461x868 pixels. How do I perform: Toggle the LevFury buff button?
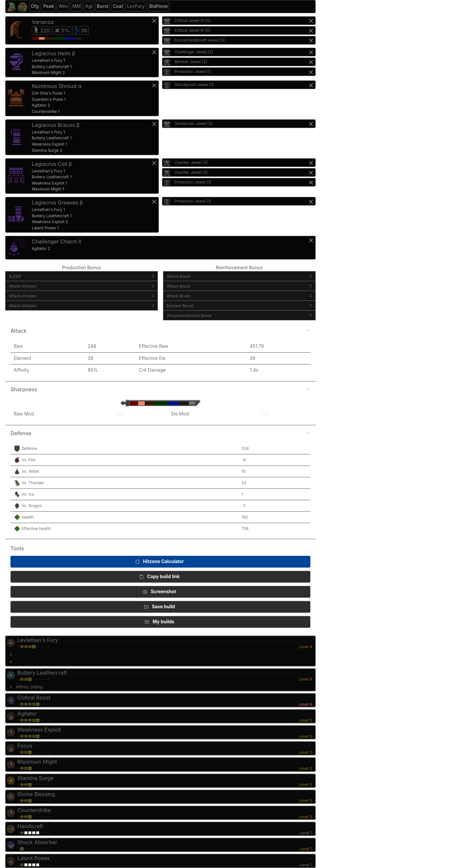[136, 7]
